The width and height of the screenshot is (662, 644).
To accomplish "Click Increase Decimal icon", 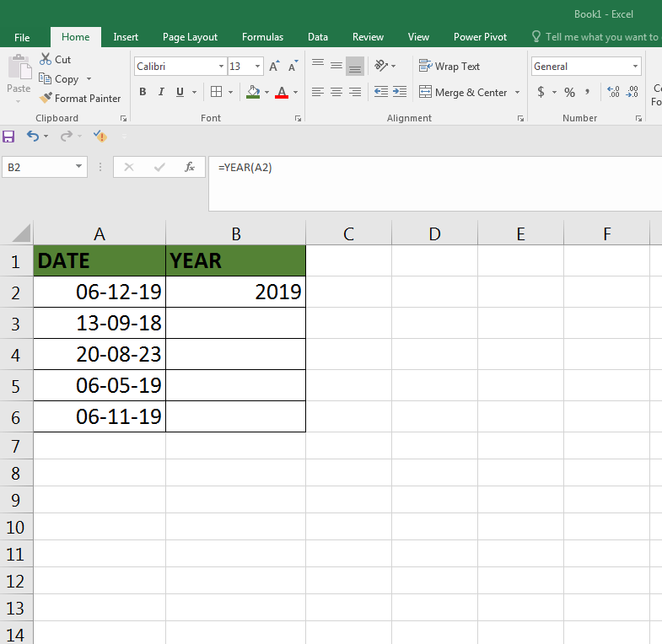I will click(613, 92).
